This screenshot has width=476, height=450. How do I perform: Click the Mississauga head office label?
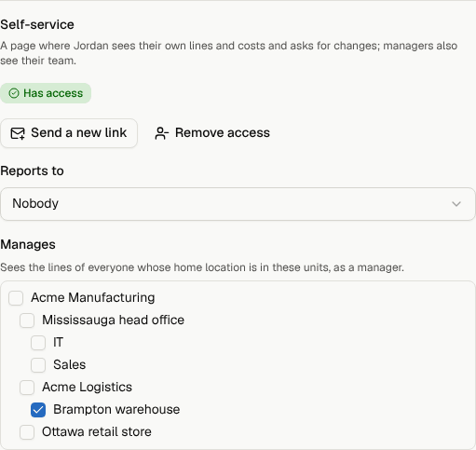(114, 320)
